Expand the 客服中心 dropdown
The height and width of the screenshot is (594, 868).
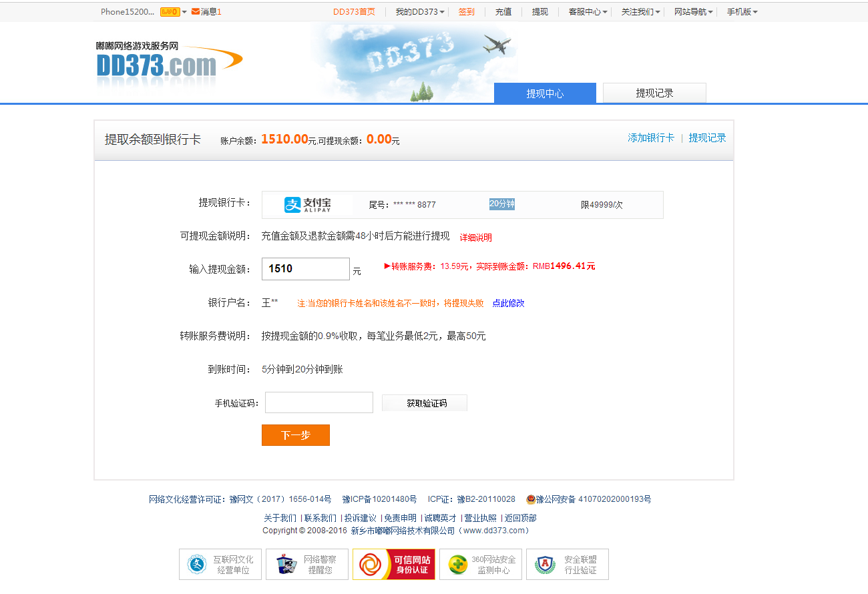click(x=588, y=11)
